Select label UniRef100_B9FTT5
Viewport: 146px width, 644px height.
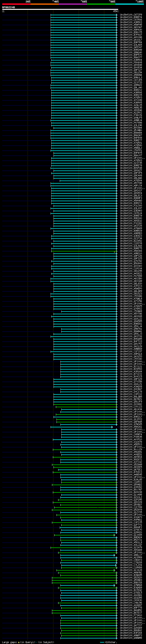click(131, 608)
